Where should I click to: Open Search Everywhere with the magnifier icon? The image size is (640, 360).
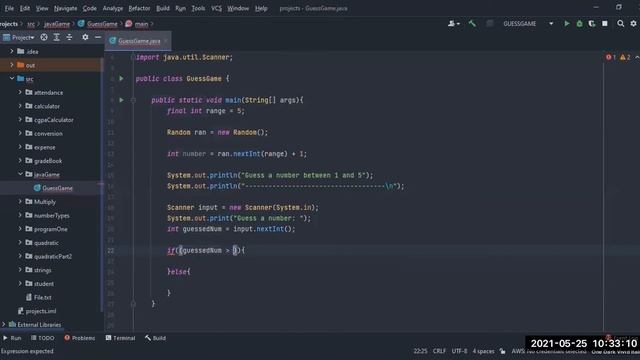[620, 24]
